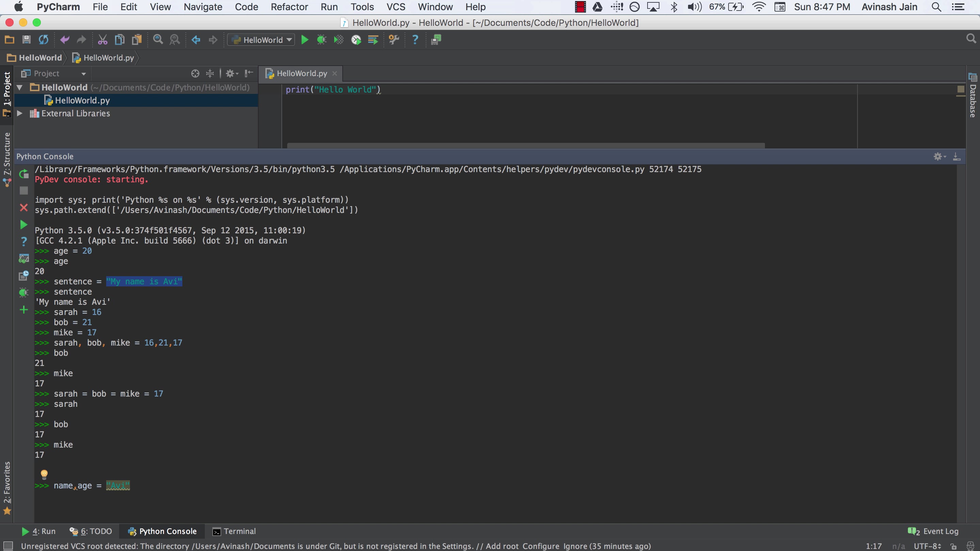980x551 pixels.
Task: Execute current statement green arrow in console
Action: coord(23,225)
